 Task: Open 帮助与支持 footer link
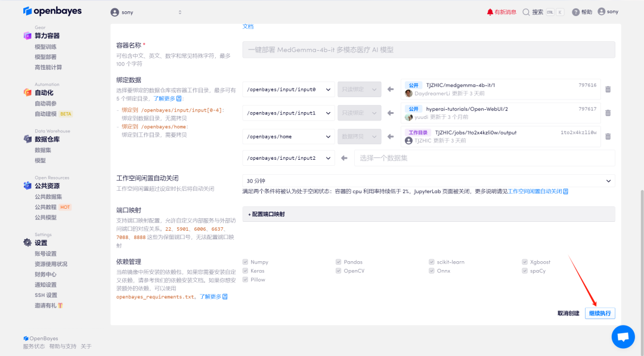pos(63,346)
